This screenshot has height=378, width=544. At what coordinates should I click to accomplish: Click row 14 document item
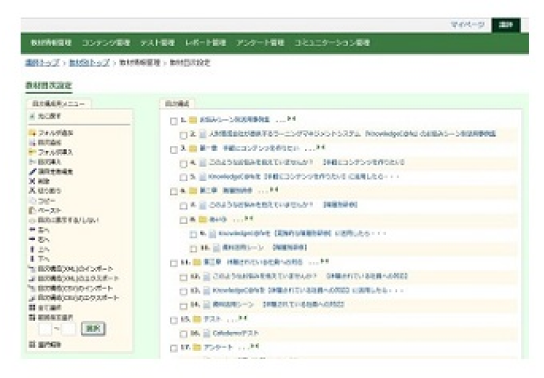pyautogui.click(x=278, y=304)
